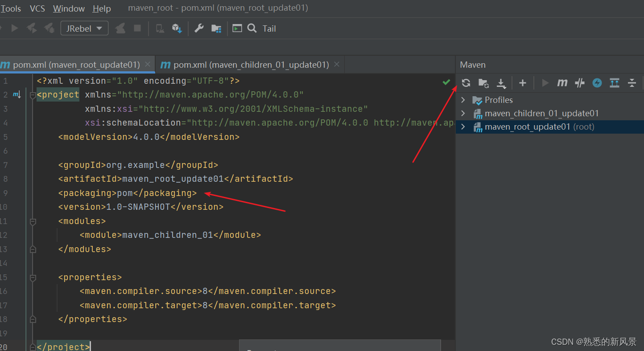The height and width of the screenshot is (351, 644).
Task: Expand the Profiles node
Action: click(463, 100)
